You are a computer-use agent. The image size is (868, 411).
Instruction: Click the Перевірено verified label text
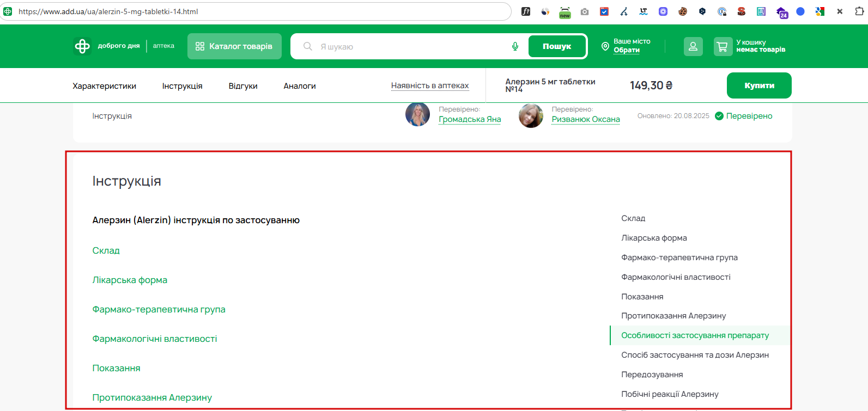[749, 116]
